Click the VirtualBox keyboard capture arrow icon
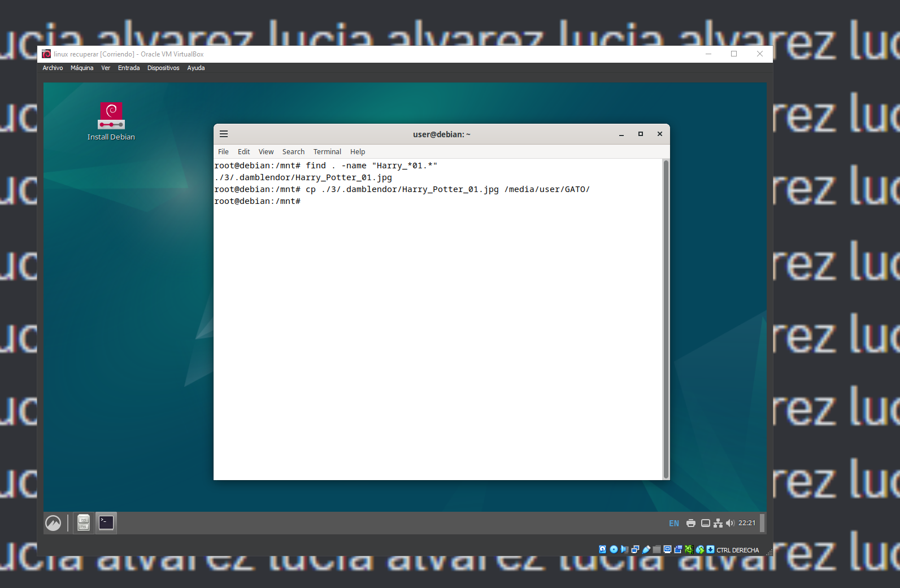Viewport: 900px width, 588px height. click(710, 550)
